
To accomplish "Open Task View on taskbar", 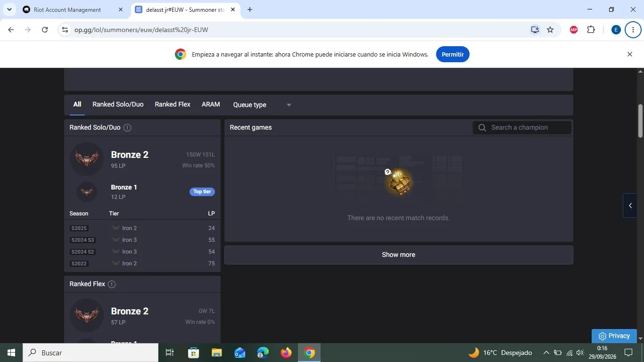I will [170, 353].
